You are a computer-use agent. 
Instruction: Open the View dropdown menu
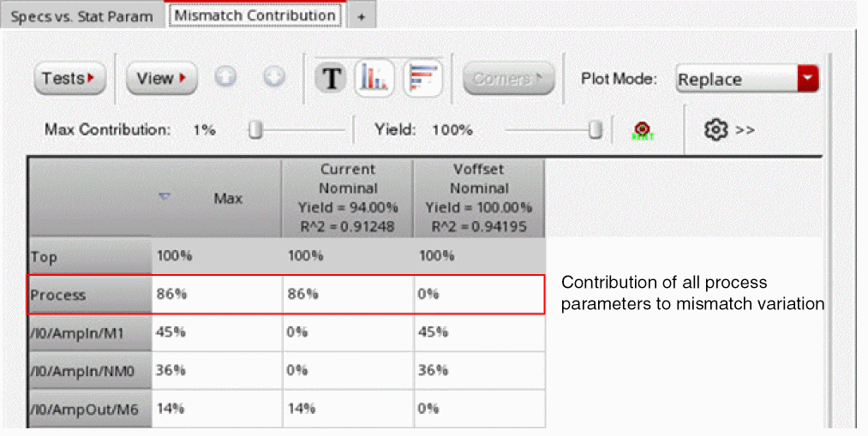click(162, 79)
